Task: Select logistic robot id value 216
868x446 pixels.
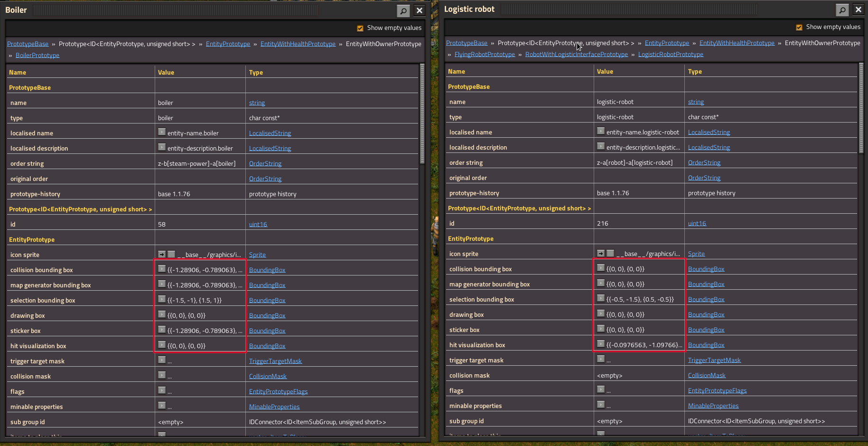Action: tap(602, 223)
